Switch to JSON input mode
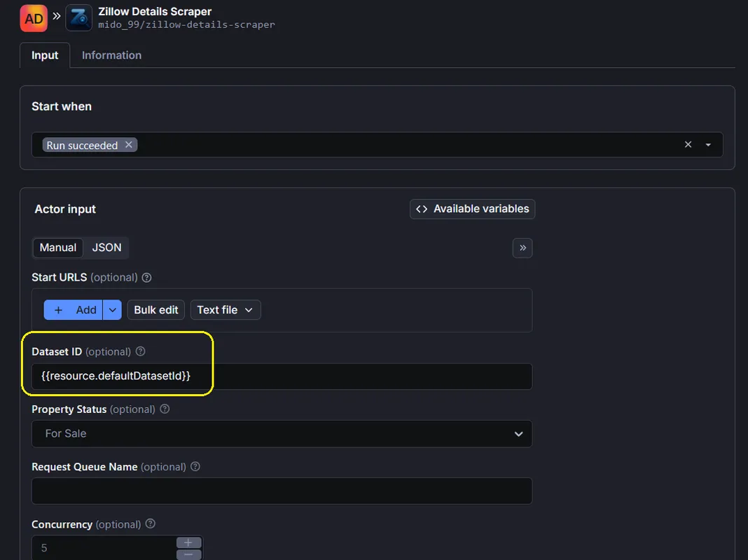748x560 pixels. tap(107, 248)
